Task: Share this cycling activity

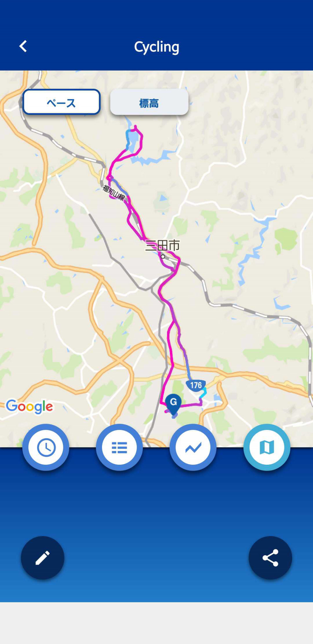Action: [x=270, y=558]
